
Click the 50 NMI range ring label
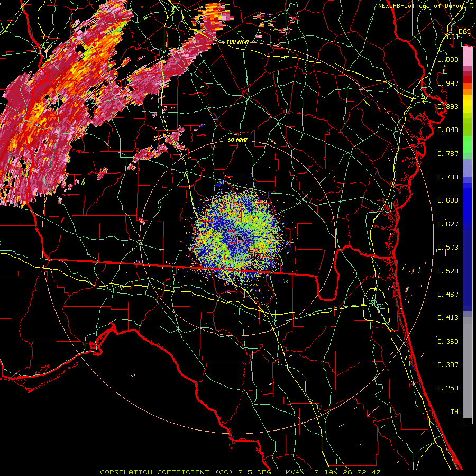pyautogui.click(x=237, y=140)
